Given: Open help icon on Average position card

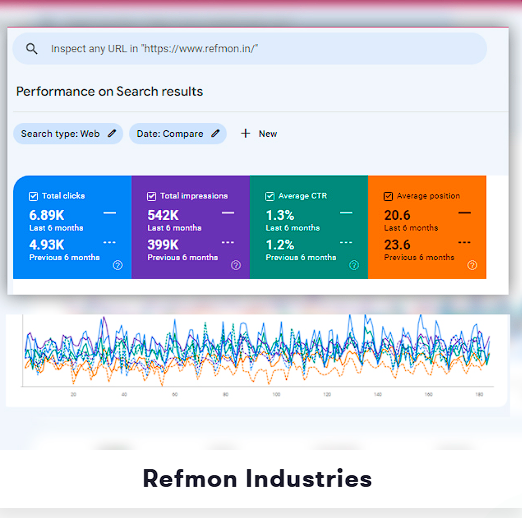Looking at the screenshot, I should (x=472, y=265).
